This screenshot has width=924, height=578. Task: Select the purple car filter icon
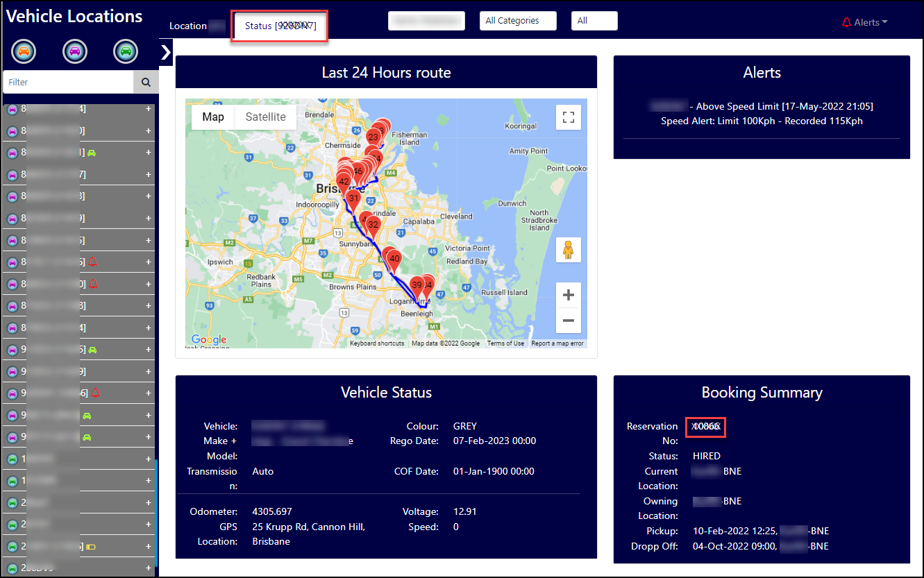75,51
